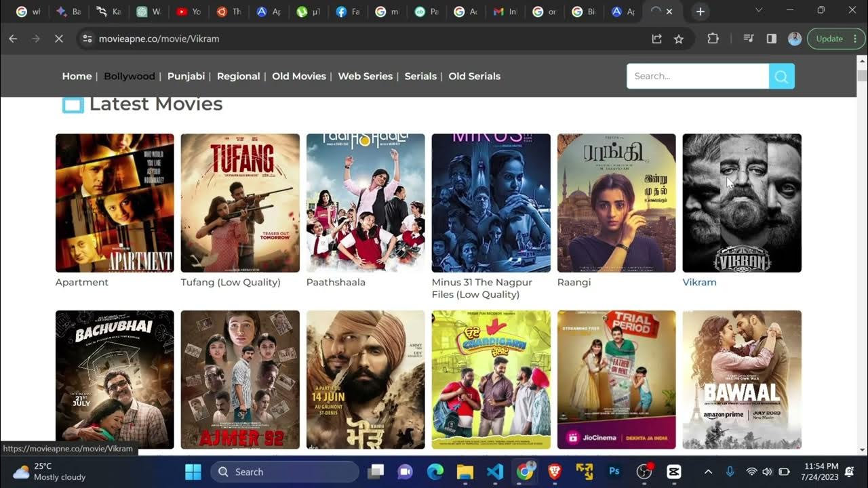The width and height of the screenshot is (868, 488).
Task: Open the Apartment movie title link
Action: click(81, 282)
